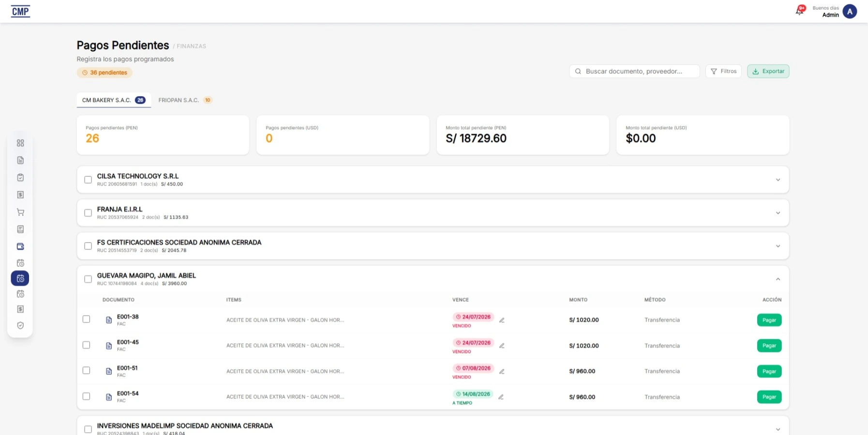The height and width of the screenshot is (435, 868).
Task: Switch to the CM BAKERY S.A.C. tab
Action: [114, 100]
